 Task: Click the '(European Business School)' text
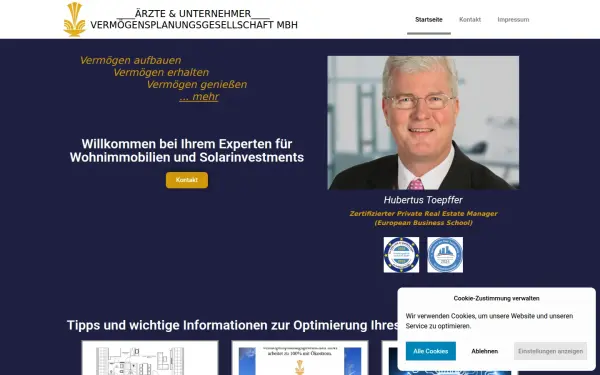coord(423,223)
